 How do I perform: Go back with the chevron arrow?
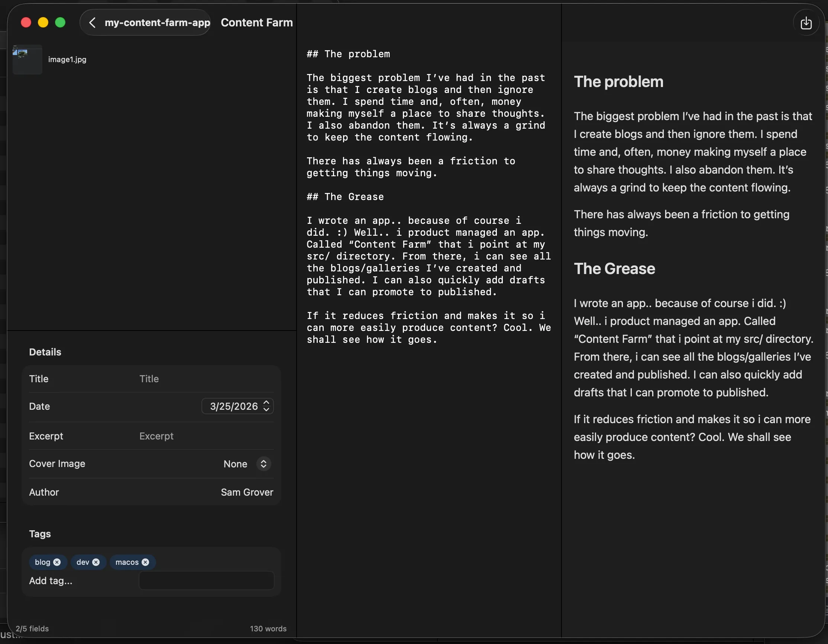click(x=92, y=23)
